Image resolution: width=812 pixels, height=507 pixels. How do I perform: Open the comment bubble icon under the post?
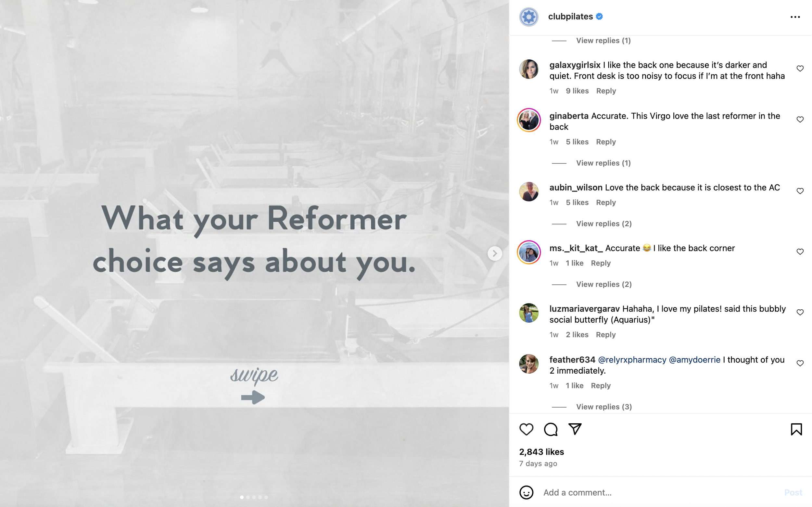(551, 429)
